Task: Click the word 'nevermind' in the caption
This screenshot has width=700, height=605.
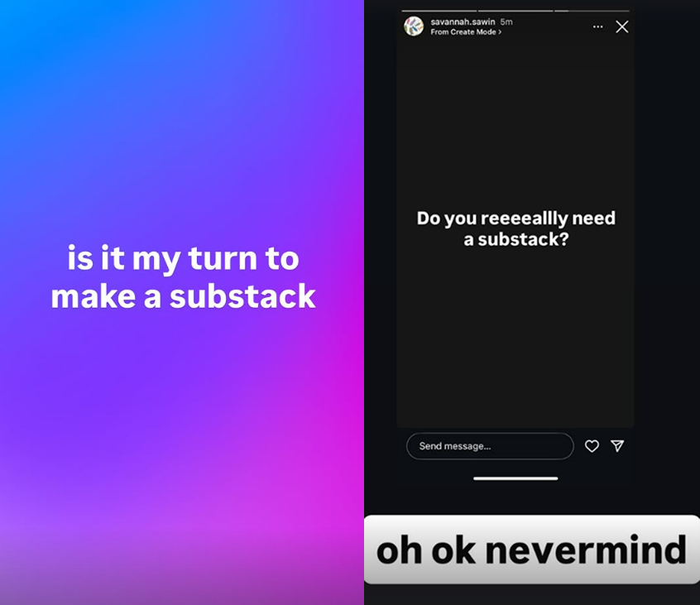Action: (x=585, y=550)
